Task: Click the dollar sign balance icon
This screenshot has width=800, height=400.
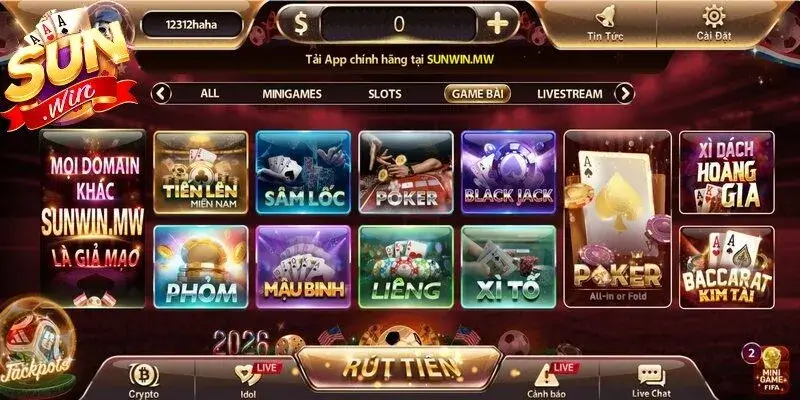Action: (301, 24)
